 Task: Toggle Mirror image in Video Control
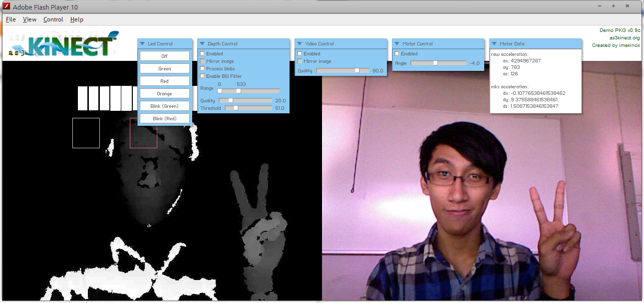pos(299,61)
